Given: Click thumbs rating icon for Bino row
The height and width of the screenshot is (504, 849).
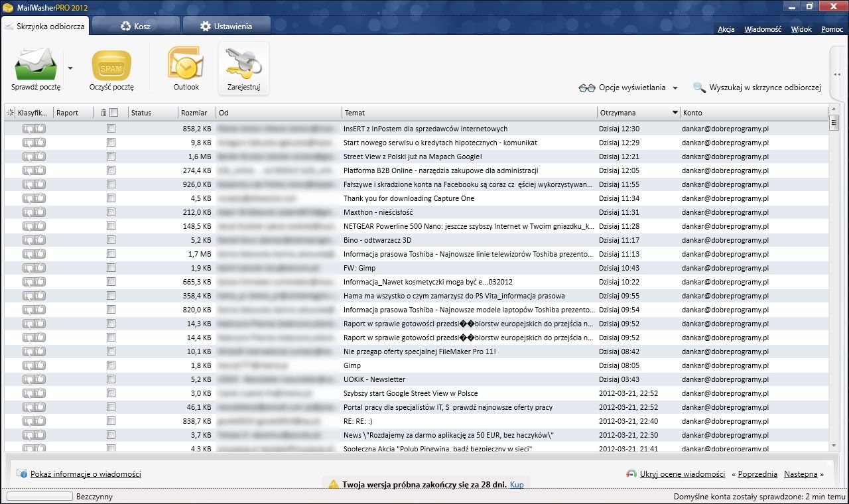Looking at the screenshot, I should click(34, 240).
